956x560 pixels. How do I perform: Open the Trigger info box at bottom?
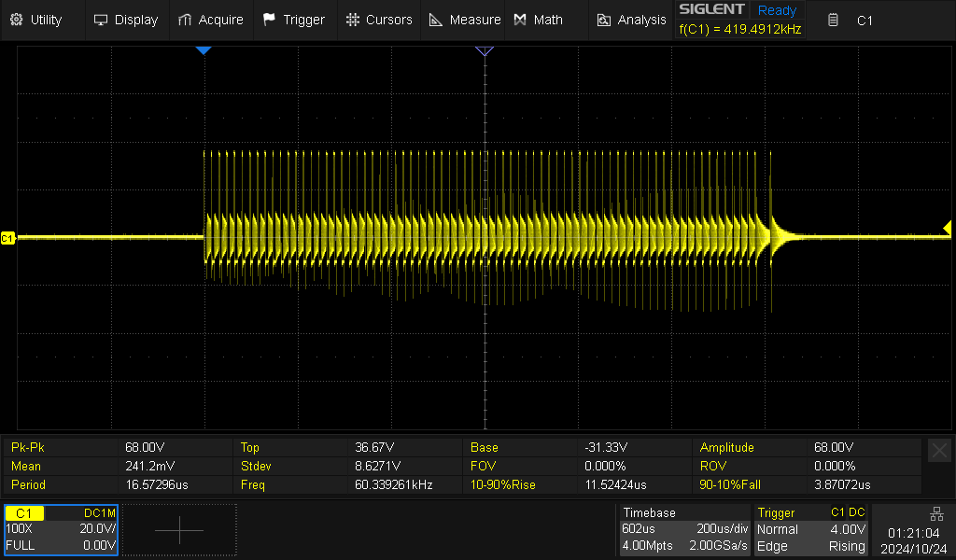(811, 529)
